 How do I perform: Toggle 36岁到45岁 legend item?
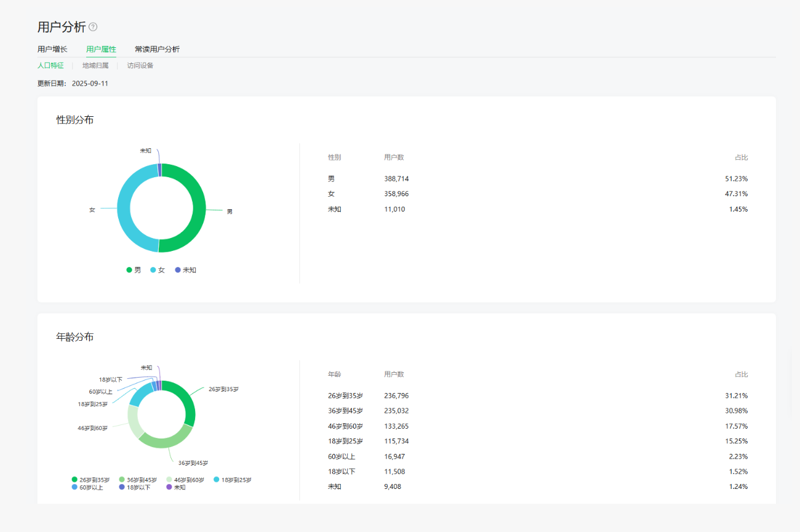pyautogui.click(x=138, y=480)
